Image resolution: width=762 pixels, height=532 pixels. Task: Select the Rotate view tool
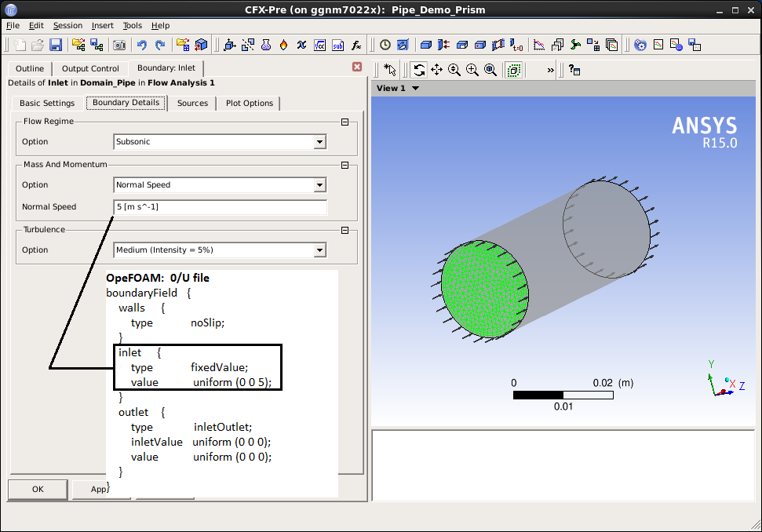click(x=419, y=70)
